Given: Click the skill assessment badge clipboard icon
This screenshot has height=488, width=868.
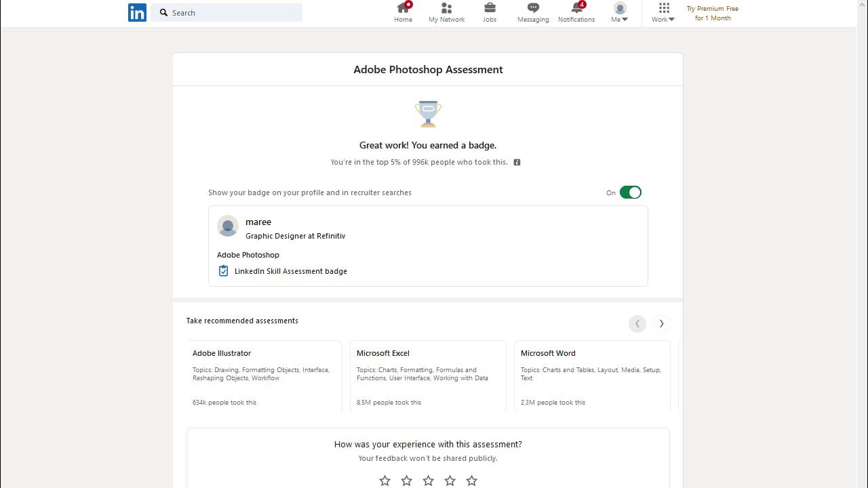Looking at the screenshot, I should click(x=224, y=271).
